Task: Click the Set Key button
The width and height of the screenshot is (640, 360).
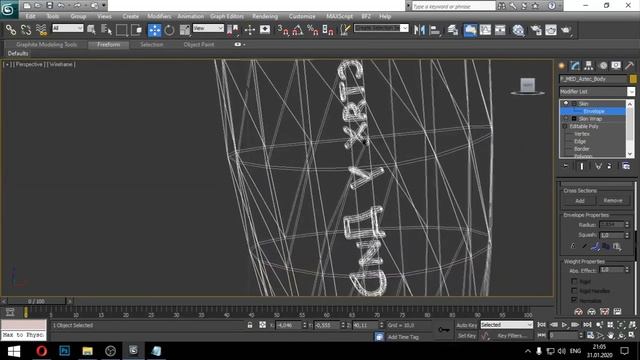Action: click(x=467, y=336)
